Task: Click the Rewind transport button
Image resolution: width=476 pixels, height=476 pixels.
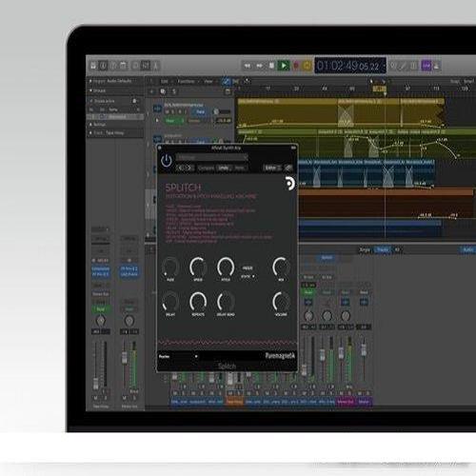Action: pos(248,66)
